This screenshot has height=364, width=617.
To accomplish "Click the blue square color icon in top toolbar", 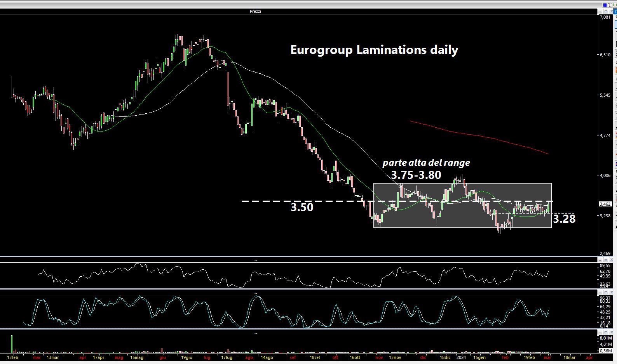I will [605, 5].
